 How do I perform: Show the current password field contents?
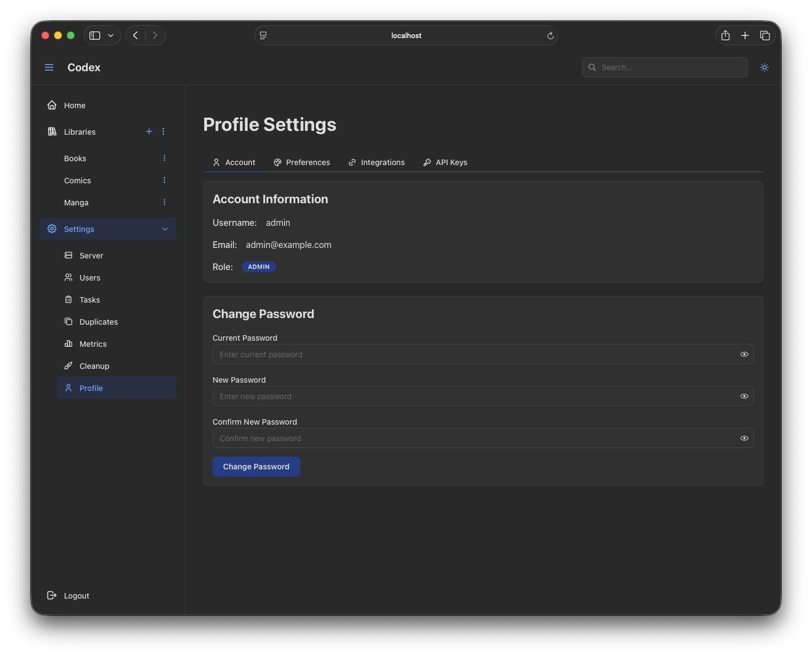coord(744,354)
